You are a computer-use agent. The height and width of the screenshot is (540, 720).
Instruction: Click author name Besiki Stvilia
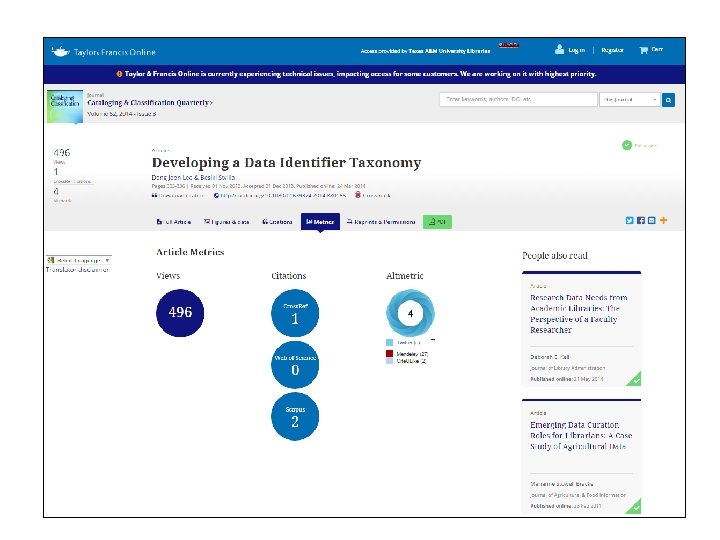[x=218, y=177]
